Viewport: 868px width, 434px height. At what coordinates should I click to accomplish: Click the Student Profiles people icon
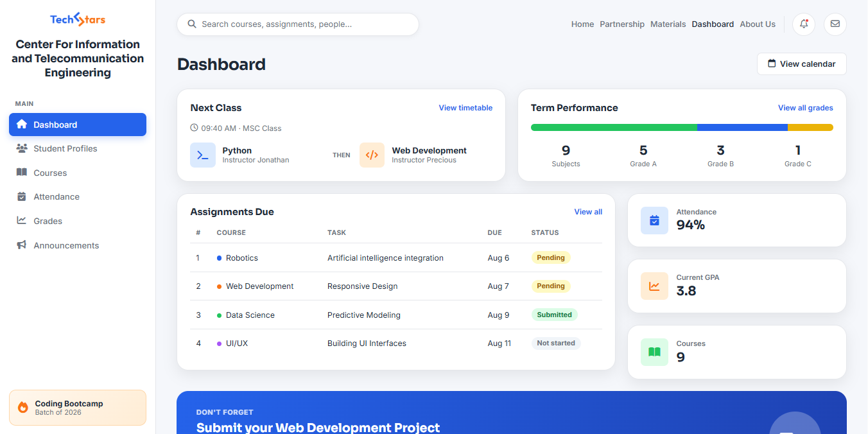click(22, 148)
